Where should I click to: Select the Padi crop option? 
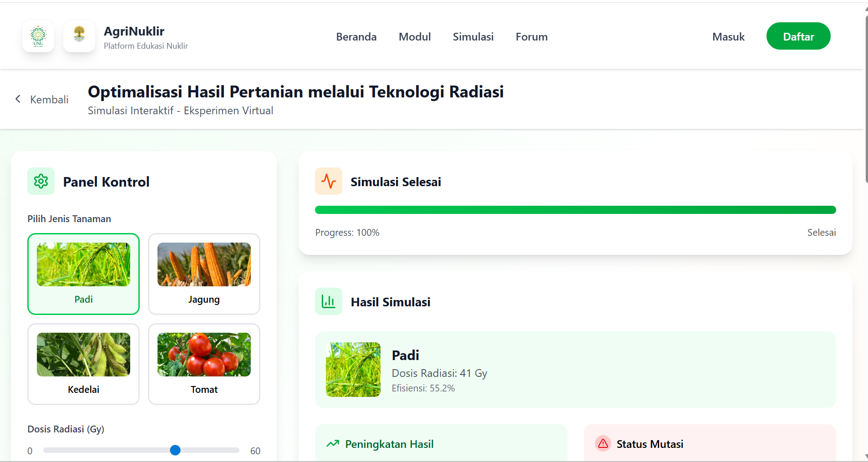pos(83,274)
